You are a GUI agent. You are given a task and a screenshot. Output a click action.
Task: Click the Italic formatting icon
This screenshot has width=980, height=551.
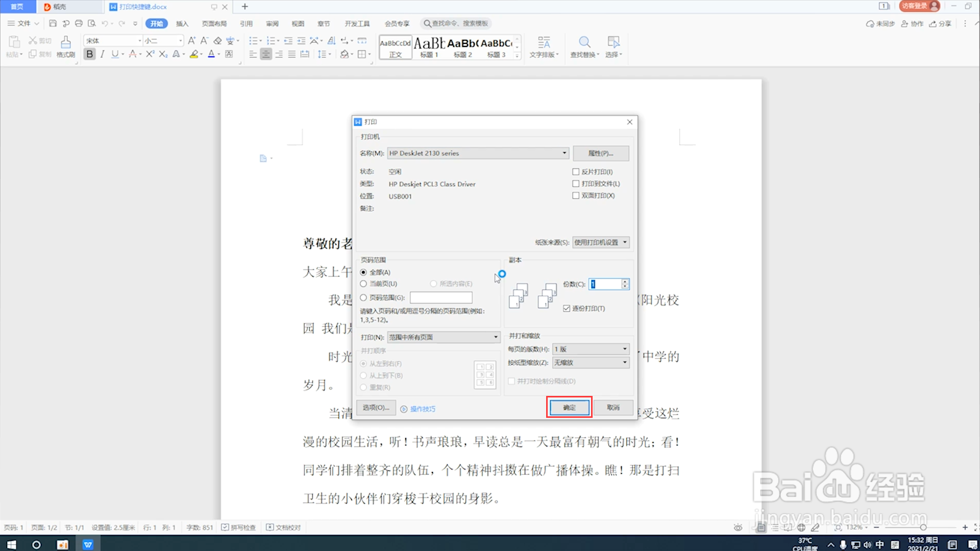[102, 54]
